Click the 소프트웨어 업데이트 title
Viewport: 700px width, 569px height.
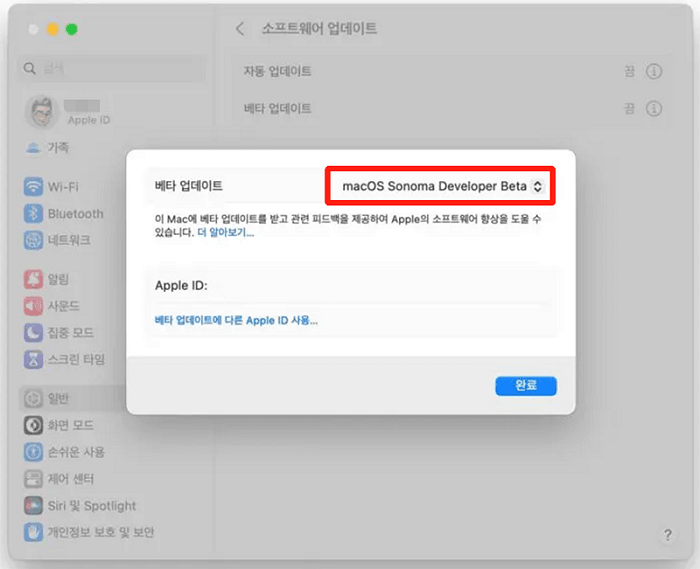(319, 29)
